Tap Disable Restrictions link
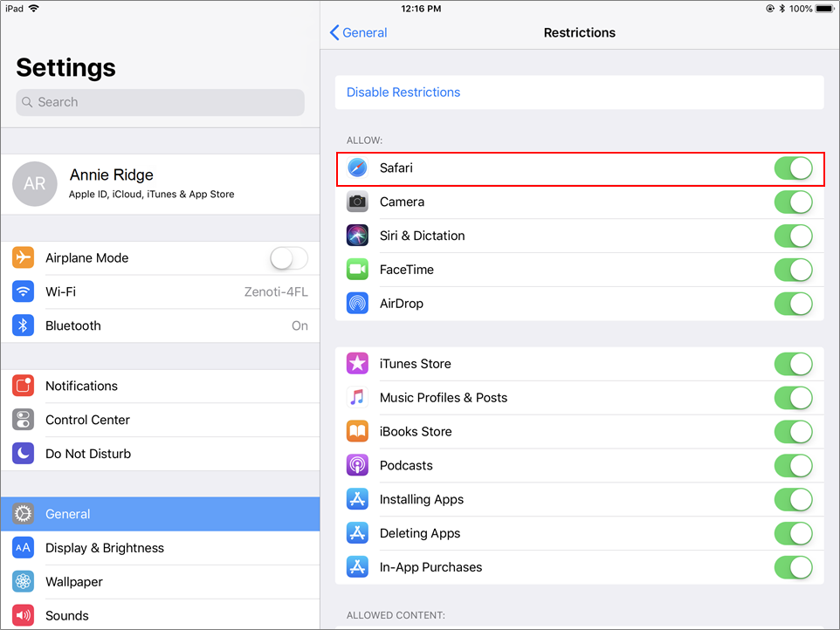Viewport: 840px width, 630px height. point(403,92)
